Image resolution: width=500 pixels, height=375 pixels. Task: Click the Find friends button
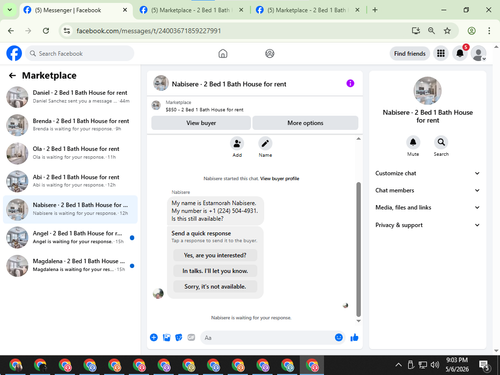click(410, 53)
